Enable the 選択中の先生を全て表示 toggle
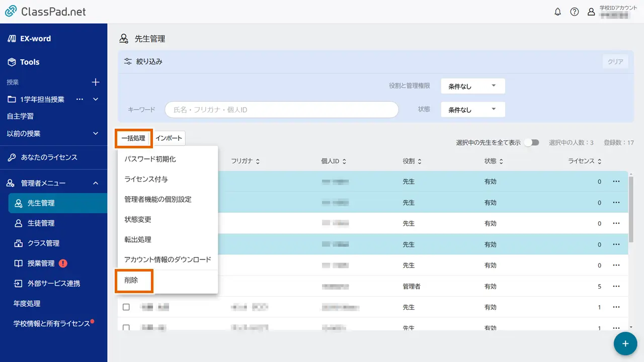 click(x=531, y=142)
